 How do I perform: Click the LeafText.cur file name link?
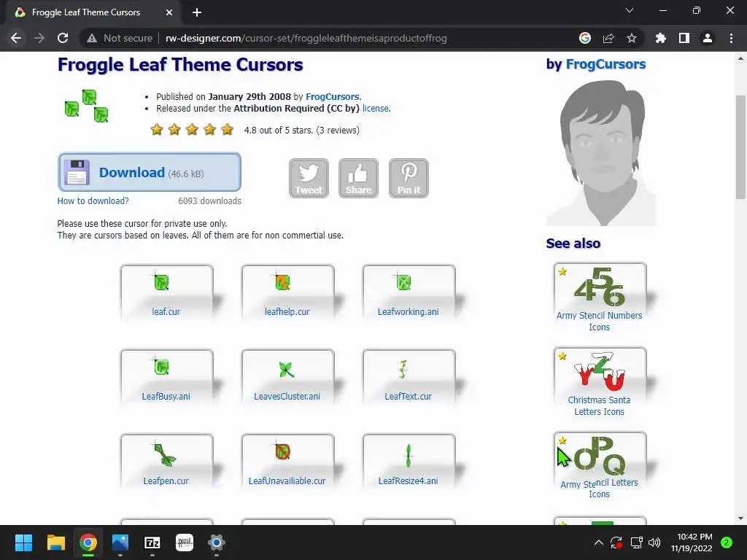point(409,397)
